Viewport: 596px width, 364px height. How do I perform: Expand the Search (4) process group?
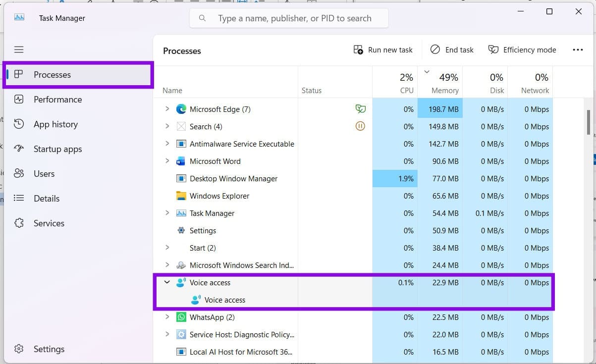pyautogui.click(x=167, y=126)
